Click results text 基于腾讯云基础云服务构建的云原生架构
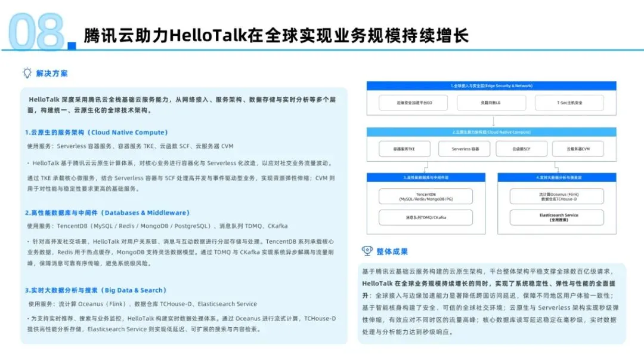 (x=488, y=271)
